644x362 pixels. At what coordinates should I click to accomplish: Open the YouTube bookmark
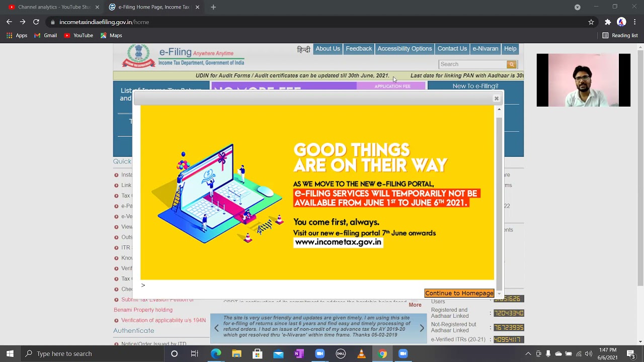pyautogui.click(x=78, y=36)
